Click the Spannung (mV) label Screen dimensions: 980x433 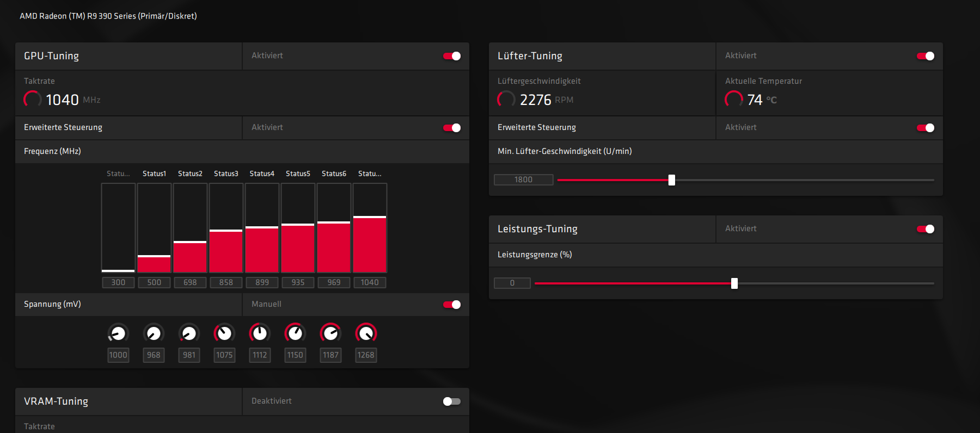[x=52, y=304]
